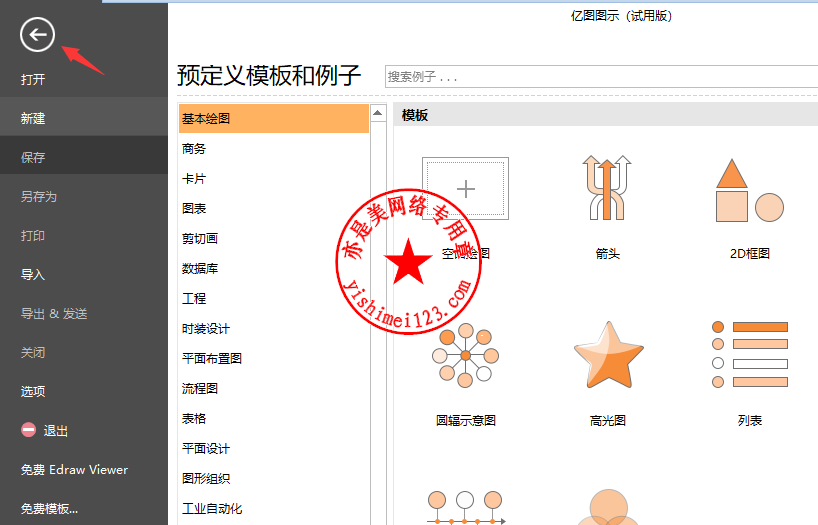Viewport: 818px width, 525px height.
Task: Choose the 箭头 arrows template icon
Action: pos(607,187)
